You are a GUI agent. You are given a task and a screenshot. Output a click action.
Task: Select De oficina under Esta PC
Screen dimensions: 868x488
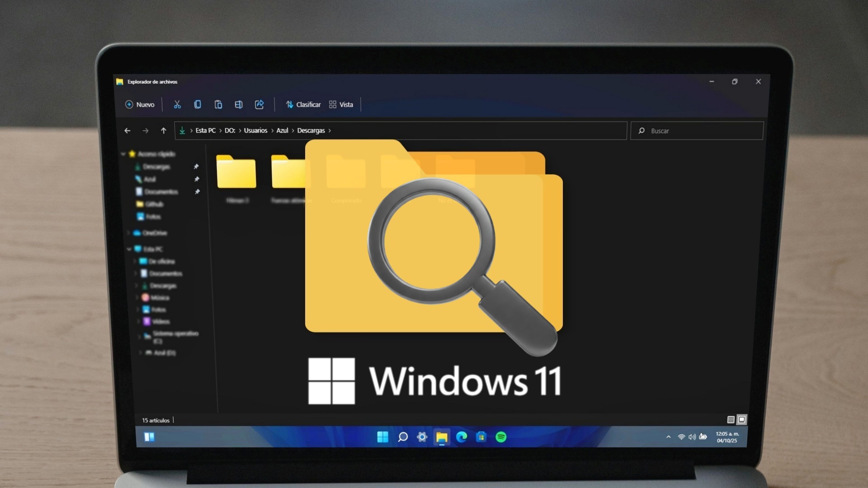[157, 261]
